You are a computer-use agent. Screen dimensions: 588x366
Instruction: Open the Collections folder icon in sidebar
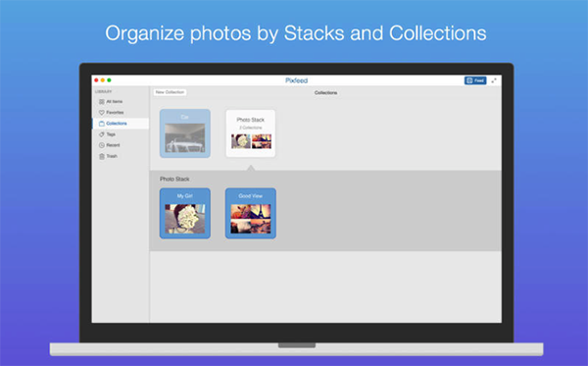click(x=101, y=124)
